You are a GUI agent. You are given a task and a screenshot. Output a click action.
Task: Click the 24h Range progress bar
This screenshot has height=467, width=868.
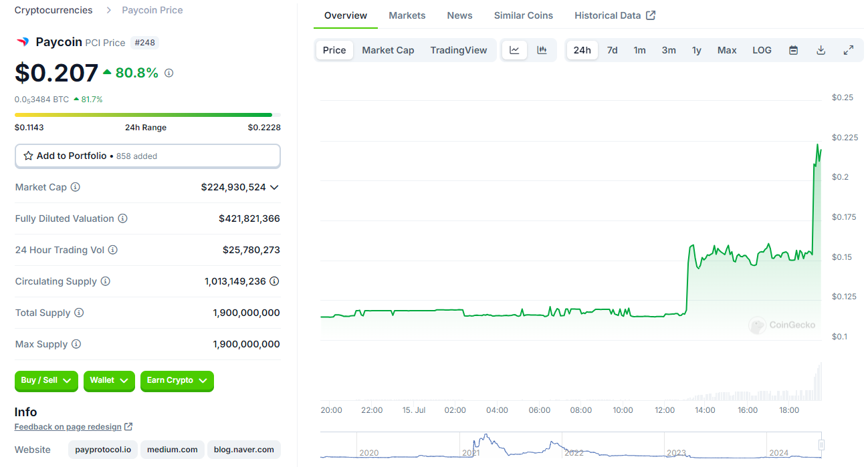click(x=148, y=115)
